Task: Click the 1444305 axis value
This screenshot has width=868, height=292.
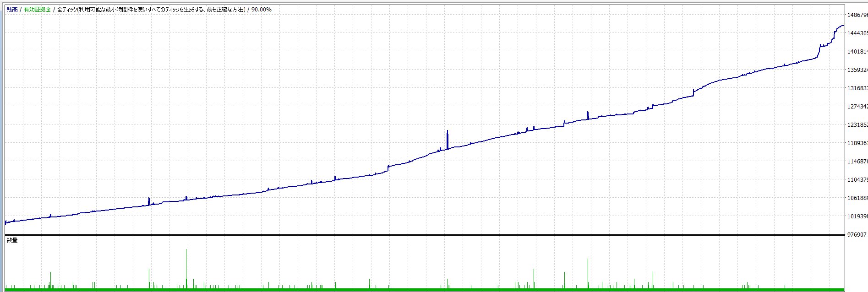Action: click(857, 33)
